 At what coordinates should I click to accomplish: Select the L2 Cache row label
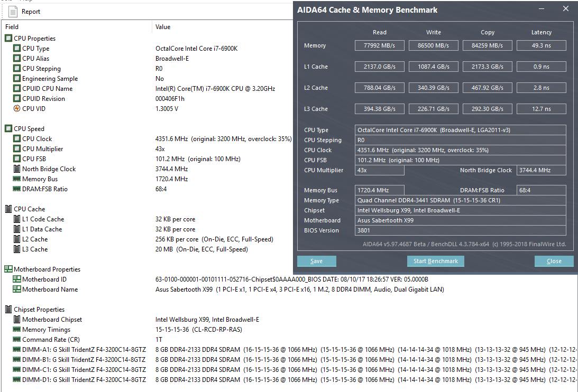tap(35, 239)
